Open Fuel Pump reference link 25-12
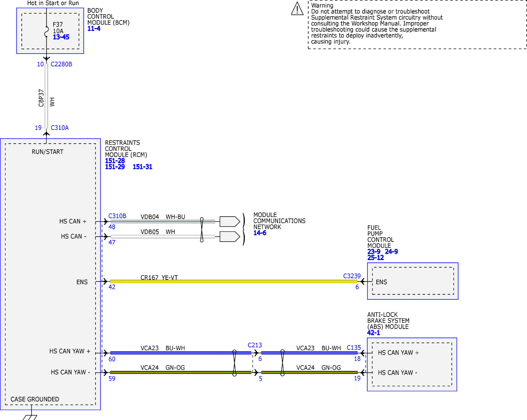Image resolution: width=527 pixels, height=420 pixels. coord(376,258)
